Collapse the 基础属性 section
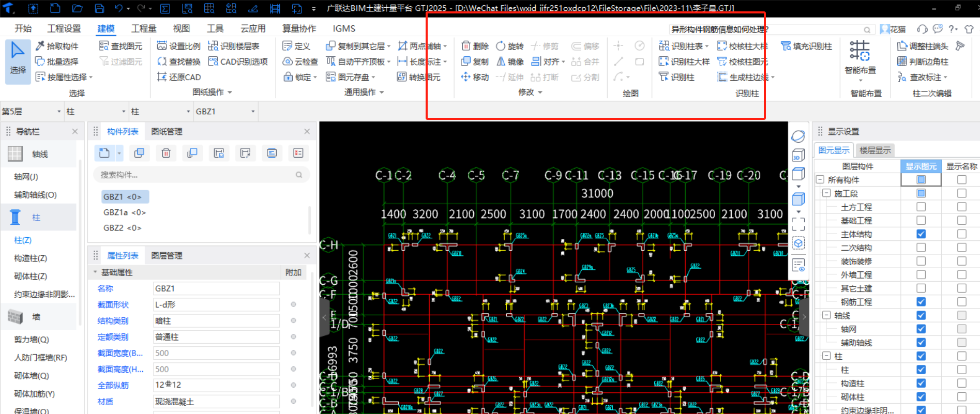 point(95,272)
